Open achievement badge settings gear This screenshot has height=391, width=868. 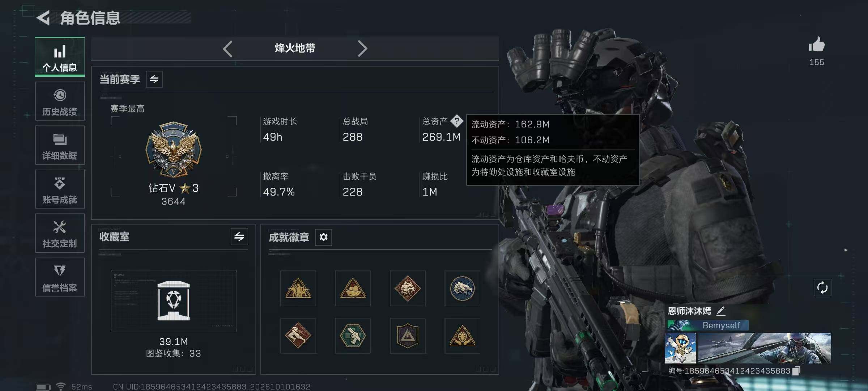pos(323,237)
